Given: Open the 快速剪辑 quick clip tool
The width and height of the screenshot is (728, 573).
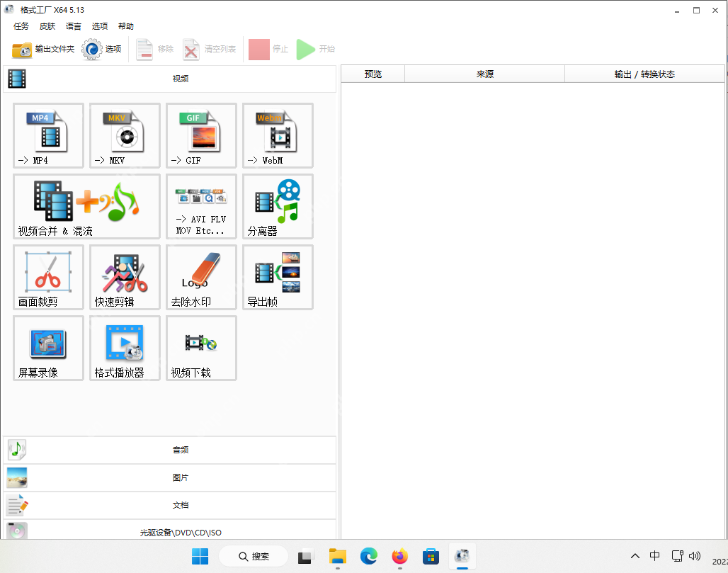Looking at the screenshot, I should [x=125, y=277].
